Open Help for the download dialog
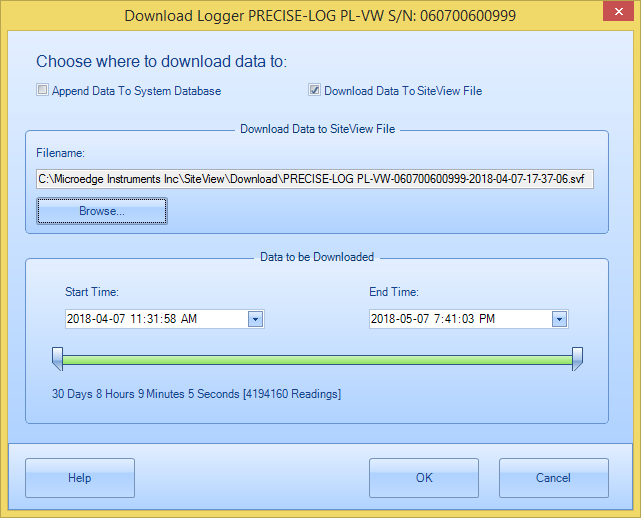641x518 pixels. 80,478
